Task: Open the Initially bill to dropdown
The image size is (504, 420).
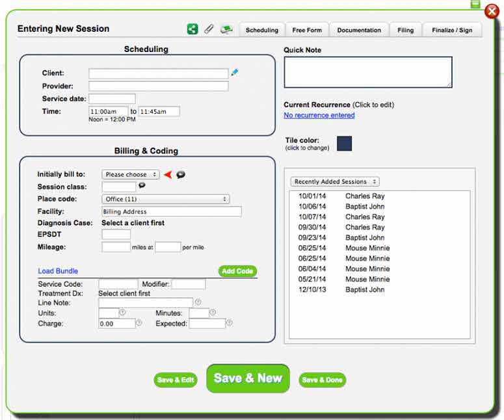Action: (x=131, y=175)
